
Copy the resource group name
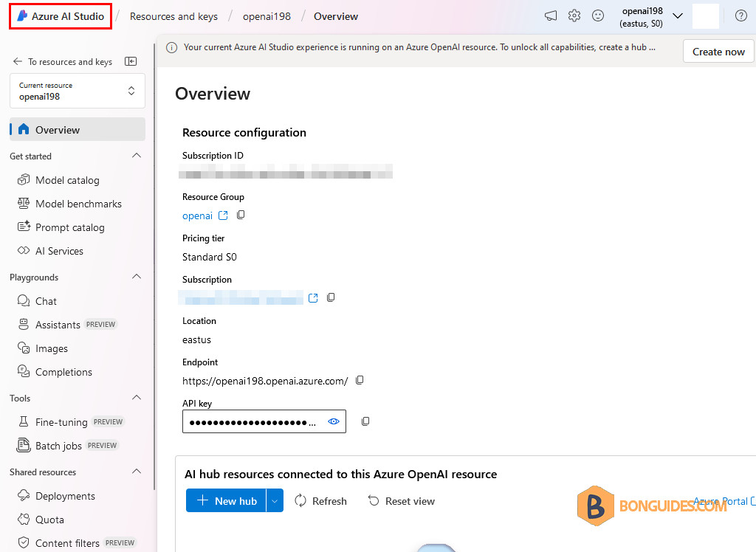pos(241,215)
